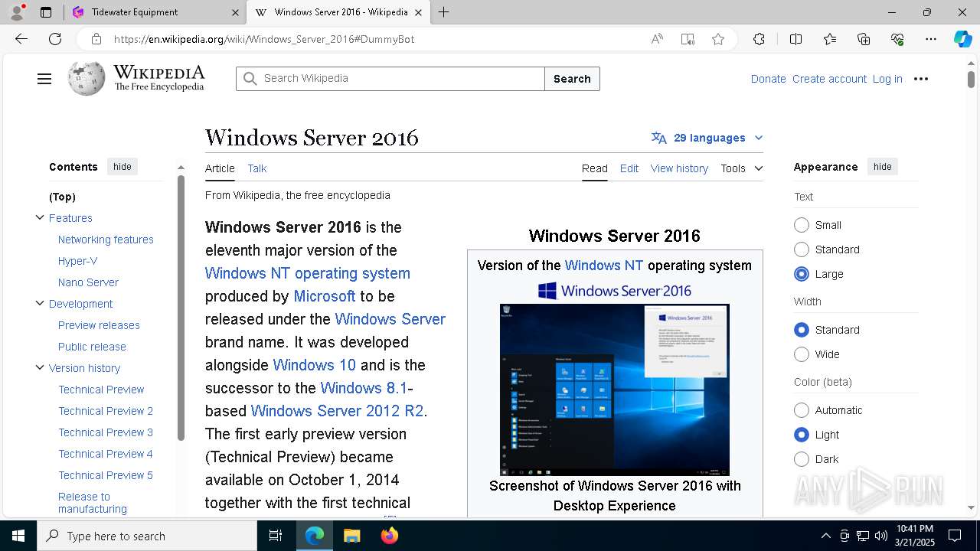Switch to the Talk tab
The height and width of the screenshot is (551, 980).
[257, 168]
